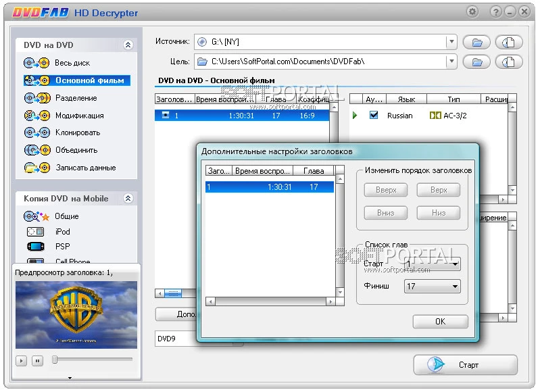Screen dimensions: 540x392
Task: Open the Финиш chapter dropdown
Action: (456, 287)
